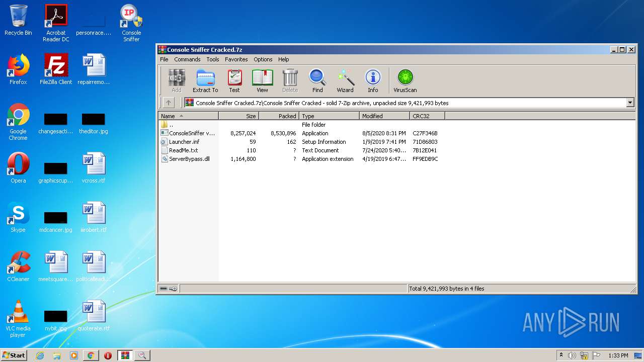Open the View file tool

262,81
